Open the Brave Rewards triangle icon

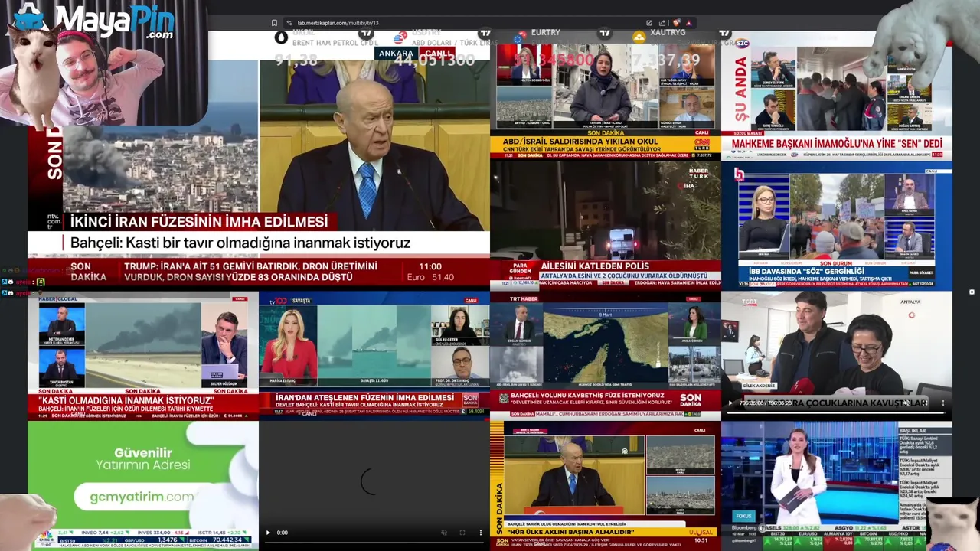(688, 23)
